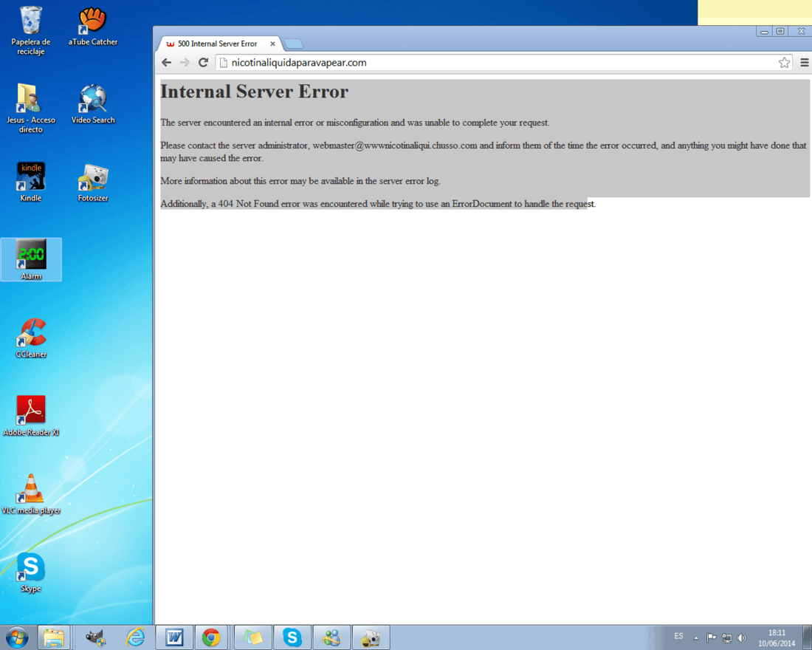
Task: Open the Papelera de reciclaje desktop icon
Action: point(30,30)
